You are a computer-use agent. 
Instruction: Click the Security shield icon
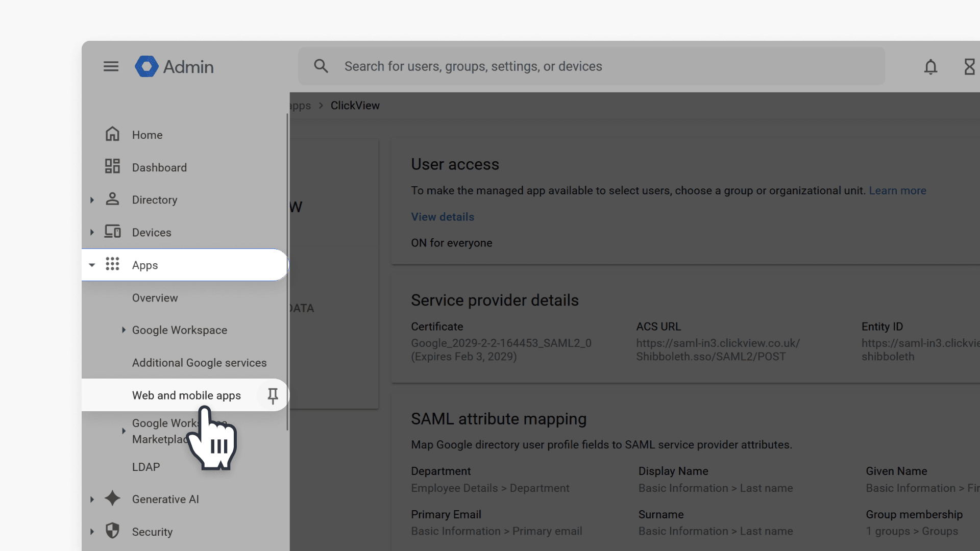tap(112, 531)
